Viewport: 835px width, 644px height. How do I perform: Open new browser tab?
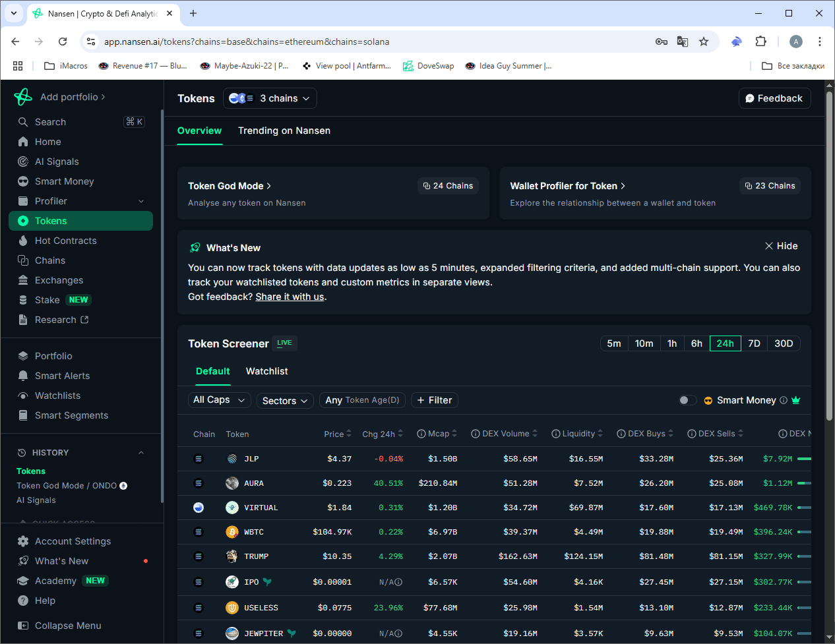[193, 13]
